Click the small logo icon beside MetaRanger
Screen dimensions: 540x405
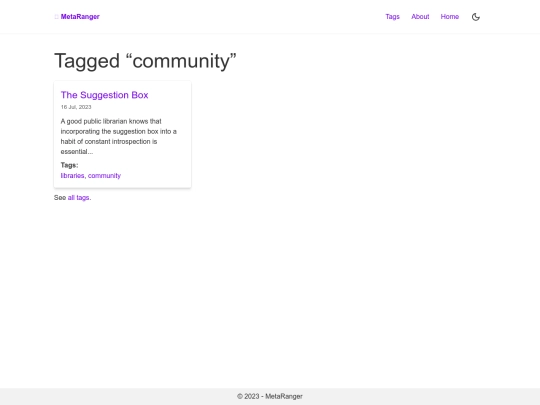pos(56,17)
